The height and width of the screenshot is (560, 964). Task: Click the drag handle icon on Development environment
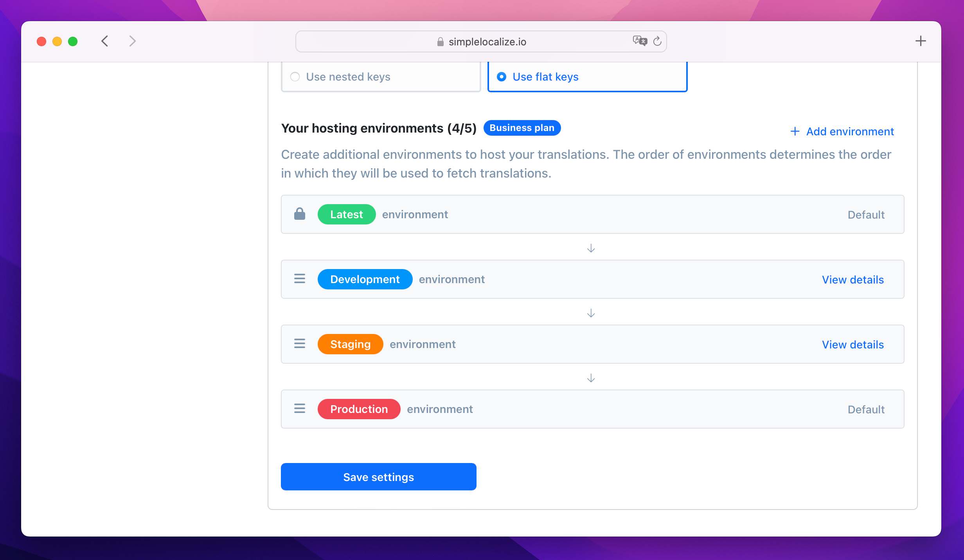[x=300, y=279]
